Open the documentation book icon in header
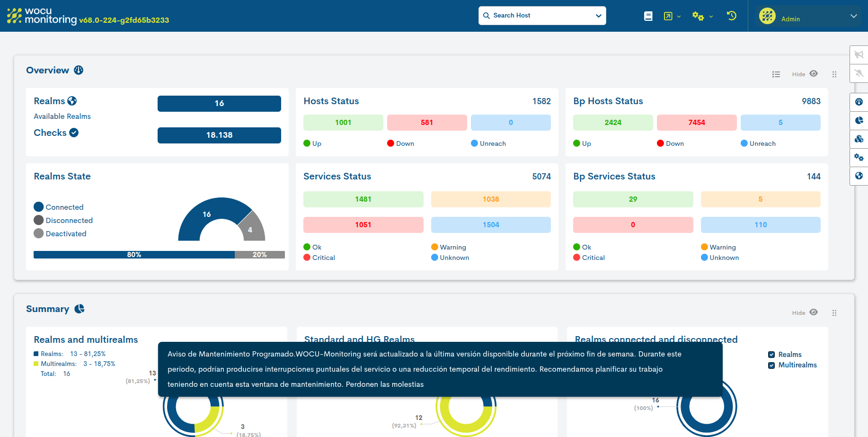Screen dimensions: 868x437 coord(648,16)
